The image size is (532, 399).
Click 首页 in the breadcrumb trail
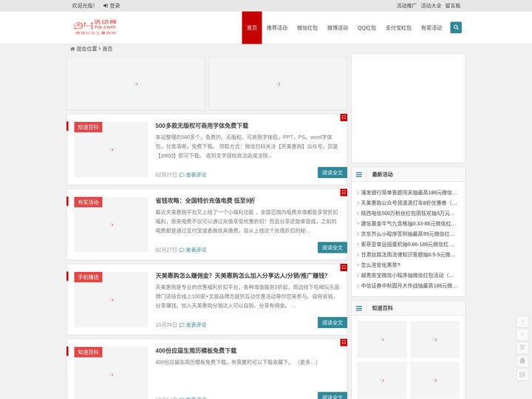pos(108,49)
